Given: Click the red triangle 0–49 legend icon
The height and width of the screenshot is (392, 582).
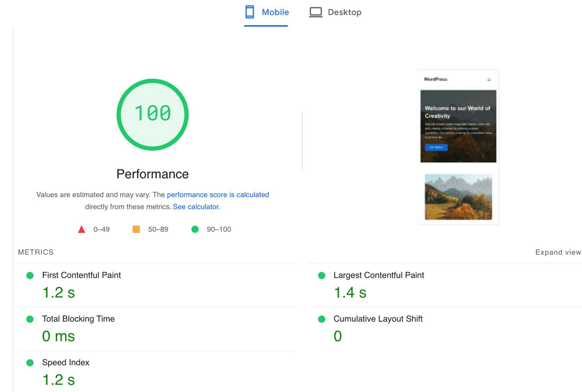Looking at the screenshot, I should [x=81, y=229].
